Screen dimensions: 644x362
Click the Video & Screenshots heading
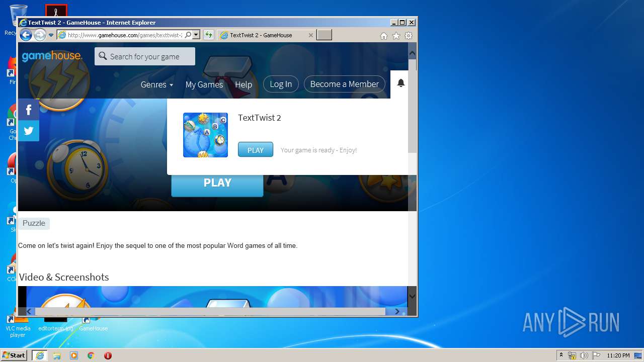point(64,277)
